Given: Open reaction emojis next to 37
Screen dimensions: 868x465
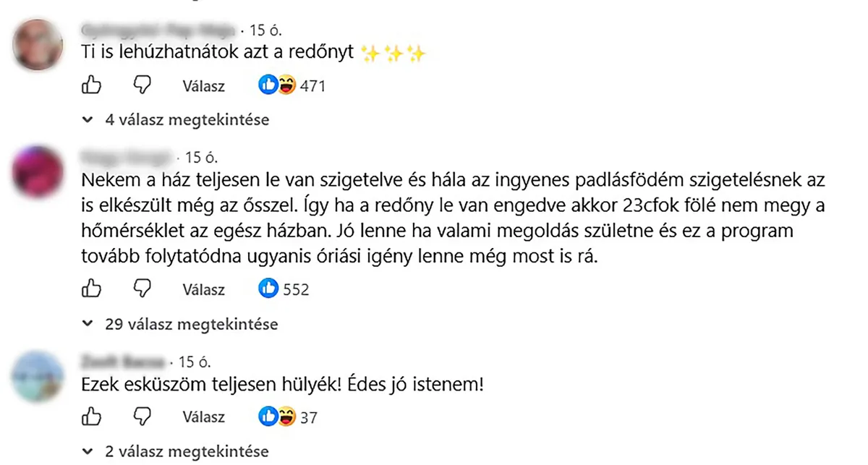Looking at the screenshot, I should pos(278,417).
